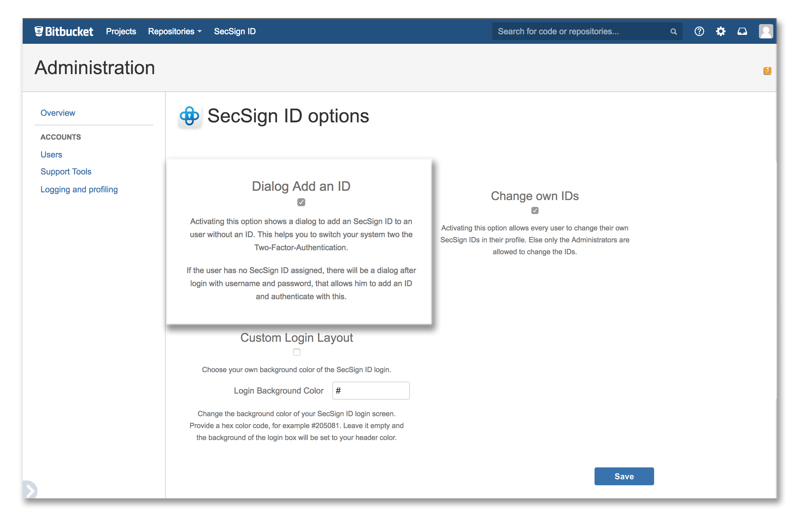Go to Logging and profiling
Screen dimensions: 809x532
[x=79, y=189]
